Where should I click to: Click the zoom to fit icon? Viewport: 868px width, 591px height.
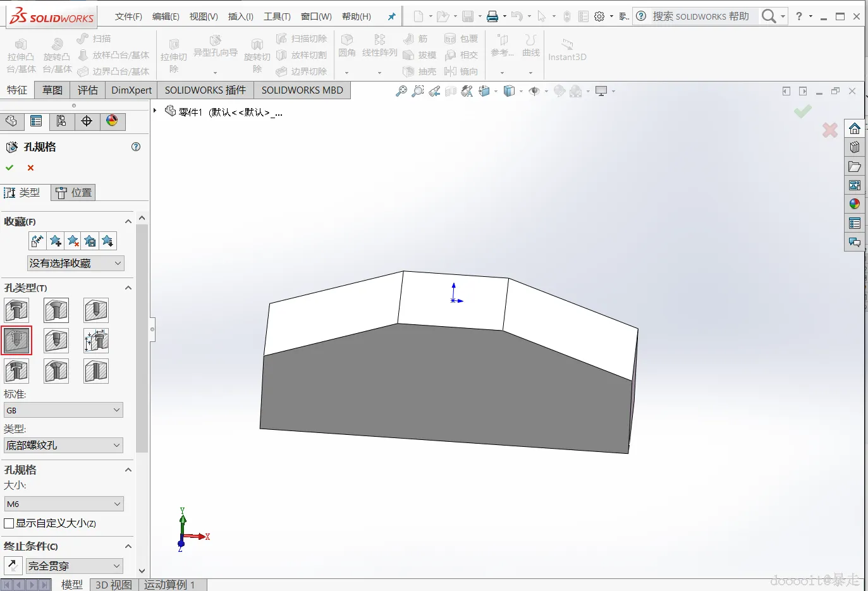401,91
